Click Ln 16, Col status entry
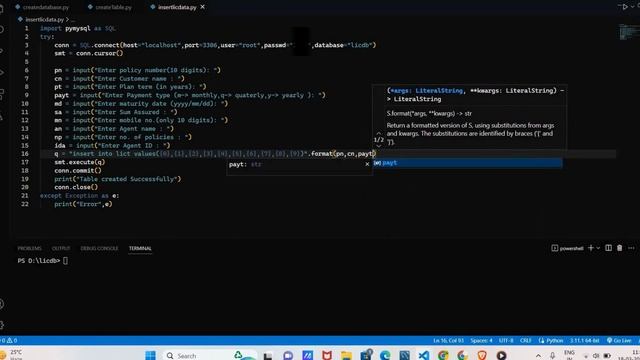Image resolution: width=640 pixels, height=360 pixels. [x=448, y=340]
